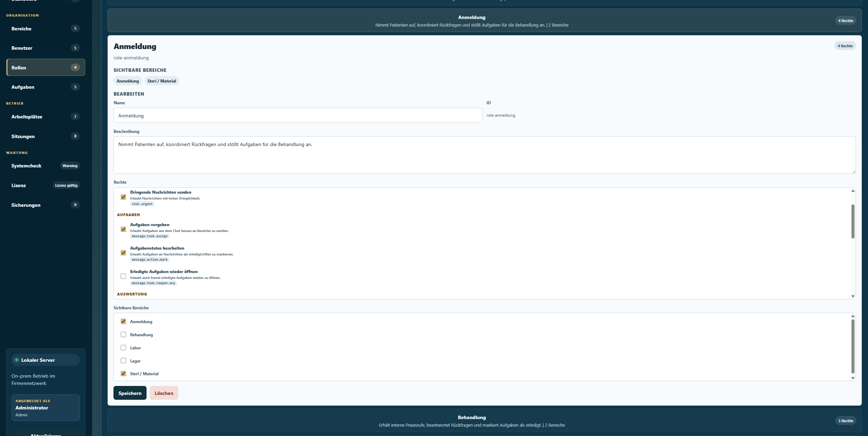The image size is (868, 436).
Task: Check Labor visible area
Action: coord(123,348)
